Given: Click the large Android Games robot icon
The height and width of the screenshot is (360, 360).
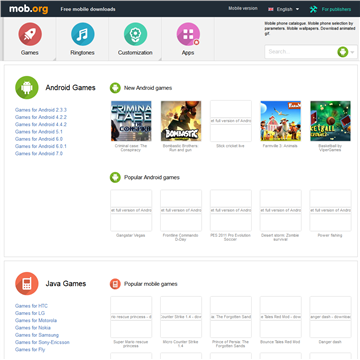Looking at the screenshot, I should coord(27,88).
